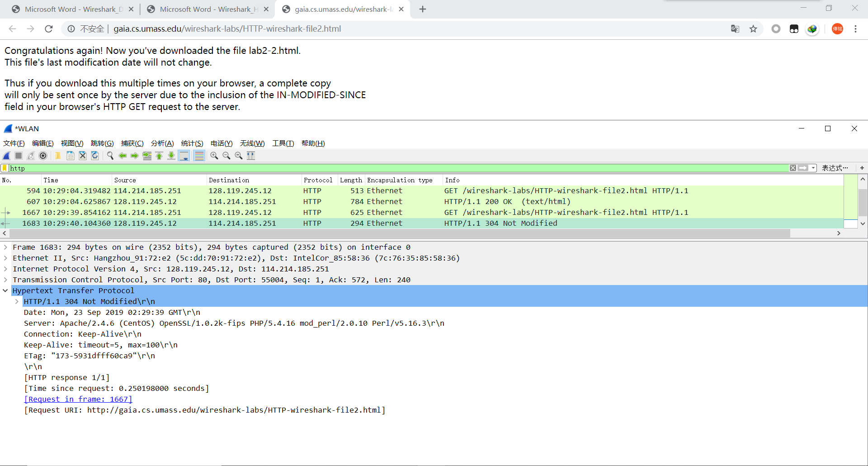Start capturing packets with shark fin icon

click(x=6, y=156)
